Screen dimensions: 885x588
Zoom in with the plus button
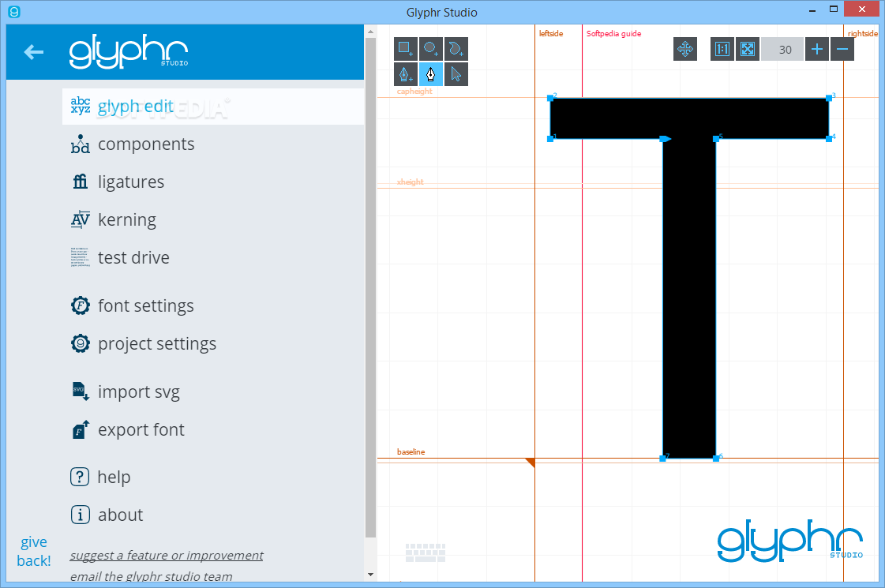point(816,49)
